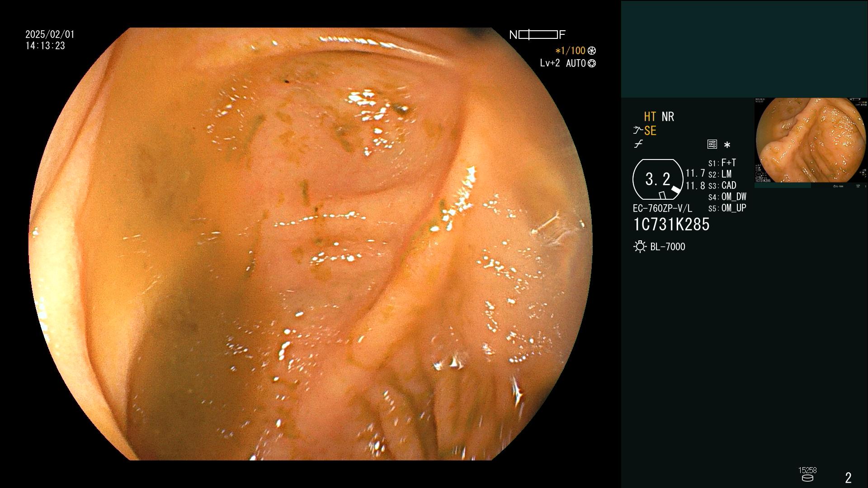Image resolution: width=868 pixels, height=488 pixels.
Task: Click the serial number 1C731K285
Action: pos(671,225)
